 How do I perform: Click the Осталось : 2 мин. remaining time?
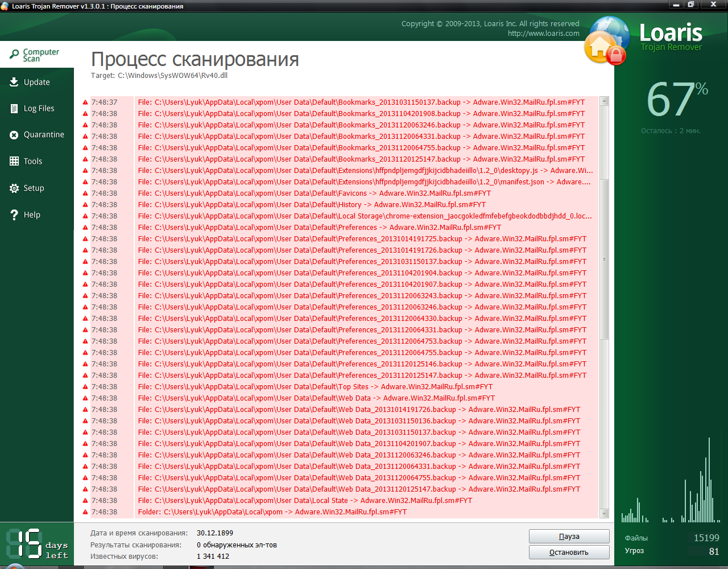(671, 131)
